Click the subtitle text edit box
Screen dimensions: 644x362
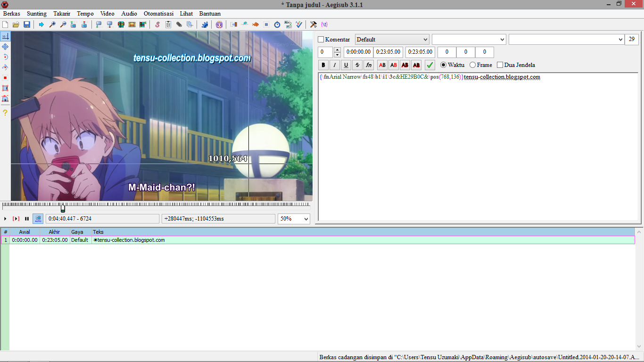[x=478, y=146]
